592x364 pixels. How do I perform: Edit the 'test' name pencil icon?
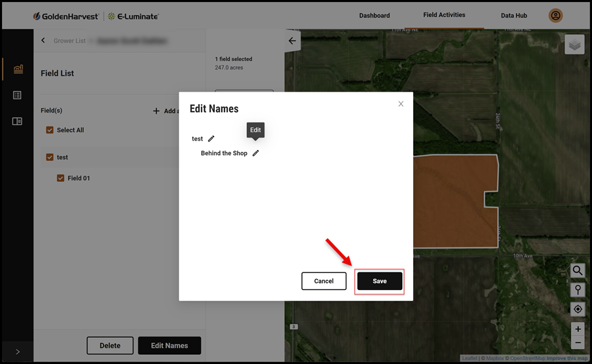point(211,139)
